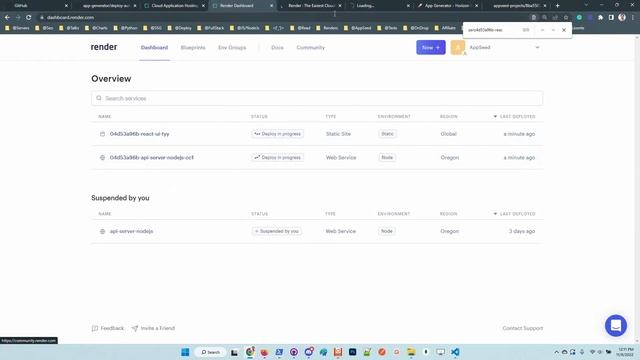640x360 pixels.
Task: Open the Chrome profile avatar
Action: point(622,17)
